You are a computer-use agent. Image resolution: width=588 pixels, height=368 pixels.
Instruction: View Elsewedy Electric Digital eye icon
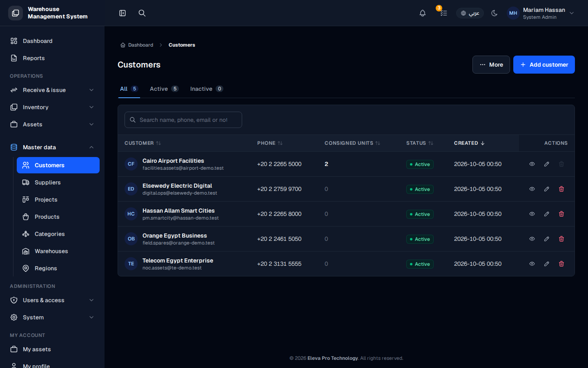point(532,189)
